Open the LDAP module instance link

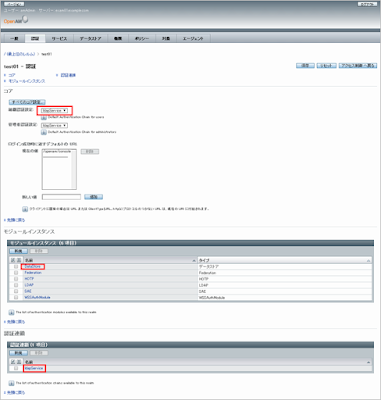pyautogui.click(x=29, y=285)
